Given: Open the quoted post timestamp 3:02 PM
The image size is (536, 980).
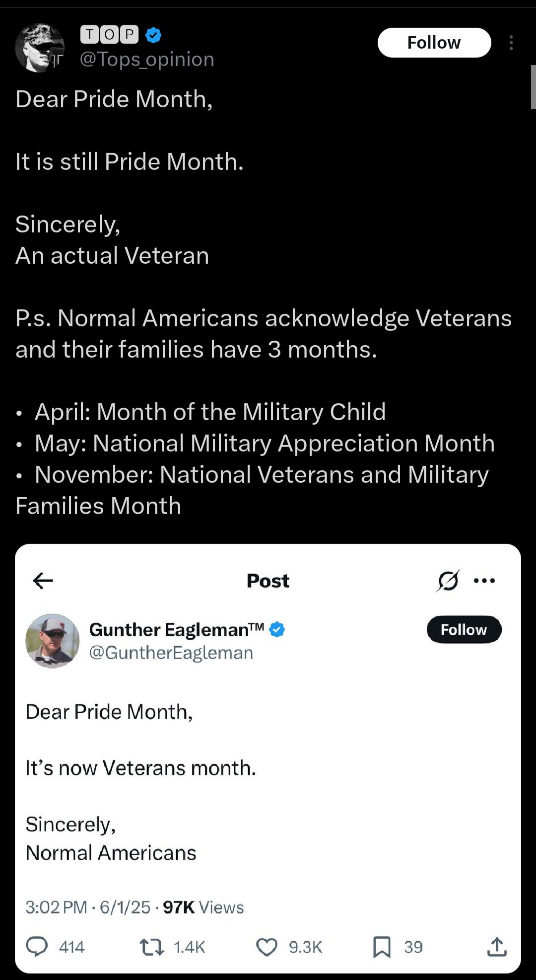Looking at the screenshot, I should 56,907.
